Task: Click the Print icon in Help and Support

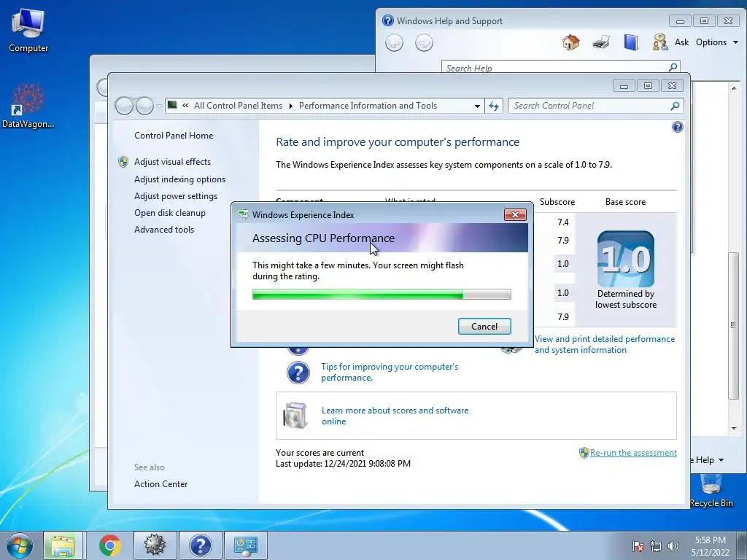Action: pos(601,42)
